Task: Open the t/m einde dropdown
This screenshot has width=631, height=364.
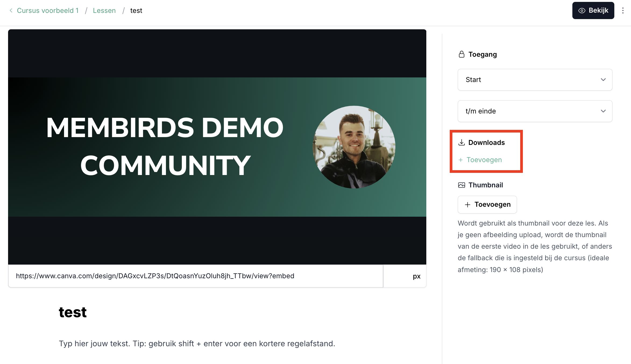Action: (527, 111)
